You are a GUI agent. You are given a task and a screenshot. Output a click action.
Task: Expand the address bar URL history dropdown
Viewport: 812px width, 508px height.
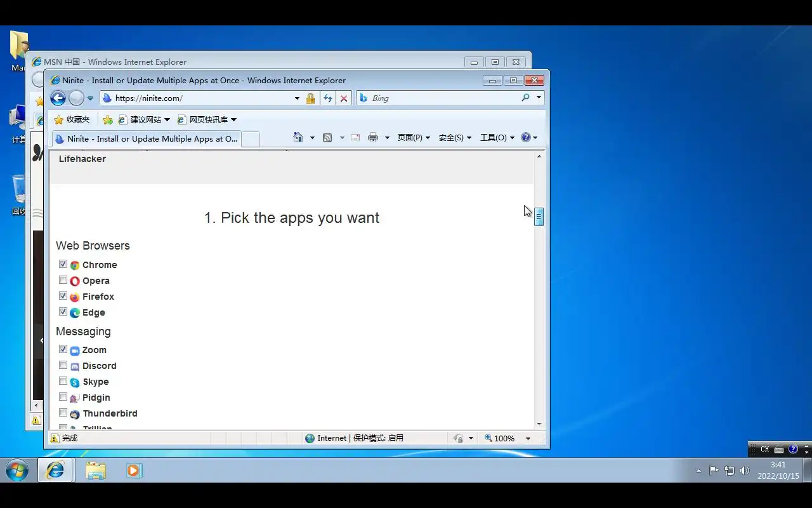click(297, 98)
